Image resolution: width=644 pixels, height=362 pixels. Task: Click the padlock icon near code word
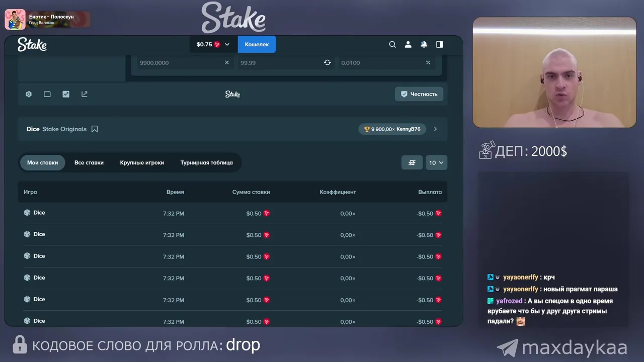coord(20,345)
